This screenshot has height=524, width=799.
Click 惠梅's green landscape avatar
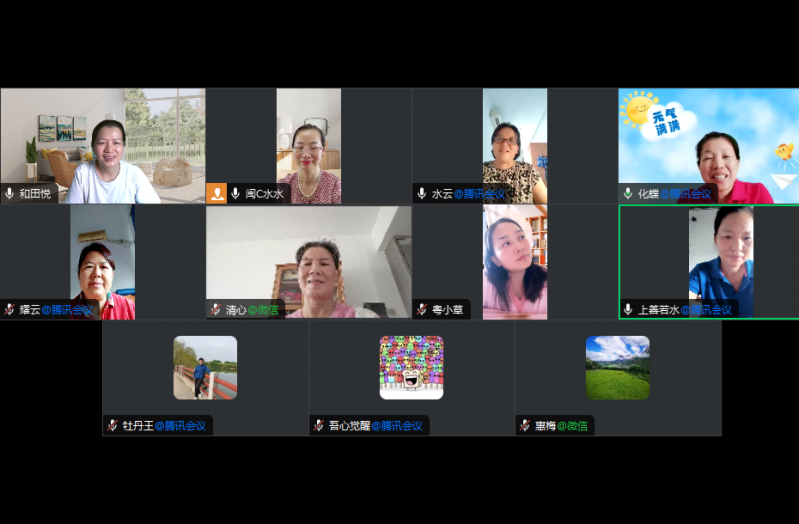pyautogui.click(x=617, y=367)
